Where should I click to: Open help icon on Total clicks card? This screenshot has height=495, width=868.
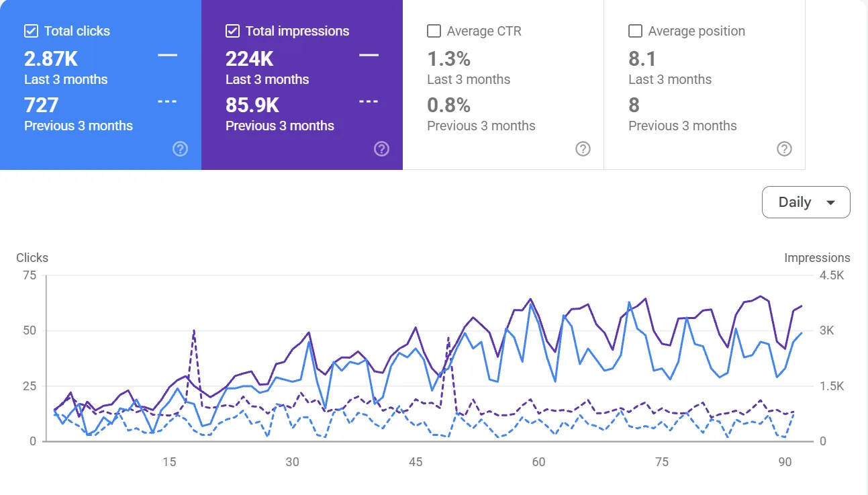coord(180,149)
